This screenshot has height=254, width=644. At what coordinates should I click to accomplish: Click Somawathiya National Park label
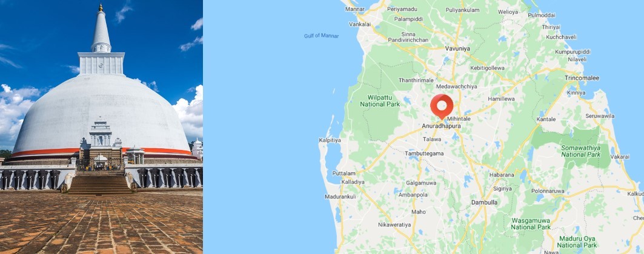(581, 151)
